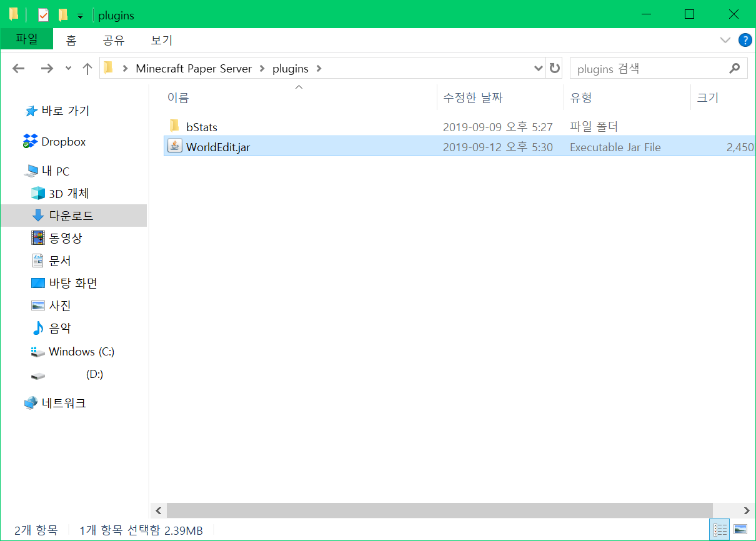Click the Videos film icon
756x541 pixels.
coord(38,238)
